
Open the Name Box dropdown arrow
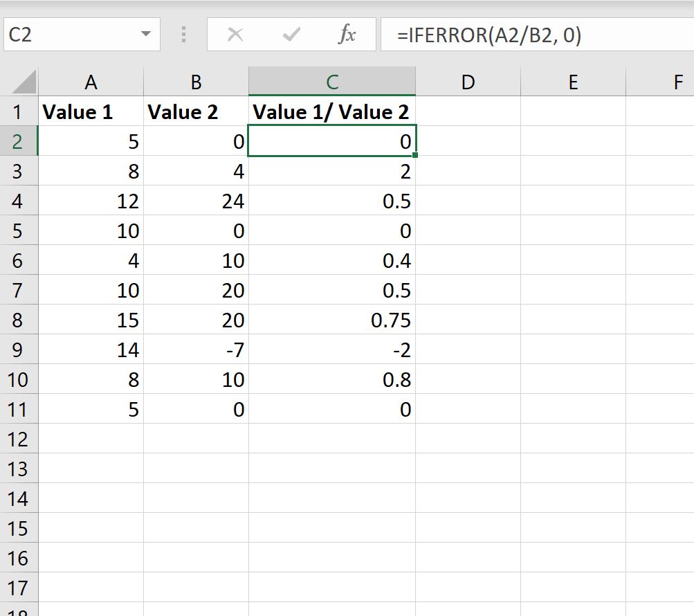(x=145, y=34)
